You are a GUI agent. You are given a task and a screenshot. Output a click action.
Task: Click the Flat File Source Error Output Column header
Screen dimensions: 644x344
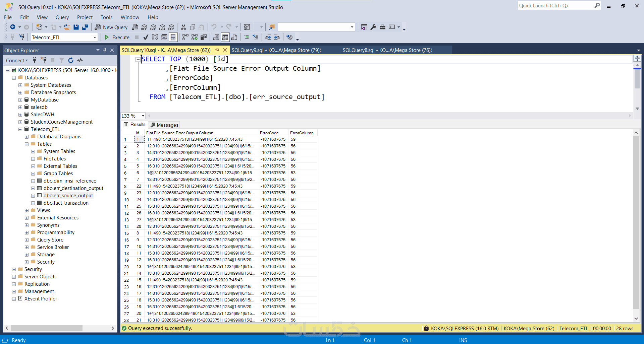click(201, 133)
